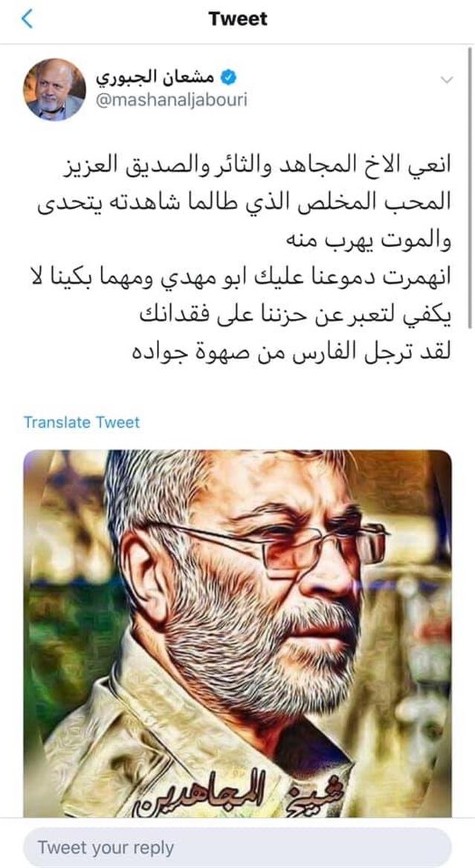Open the attached portrait image
The width and height of the screenshot is (475, 868).
[238, 633]
